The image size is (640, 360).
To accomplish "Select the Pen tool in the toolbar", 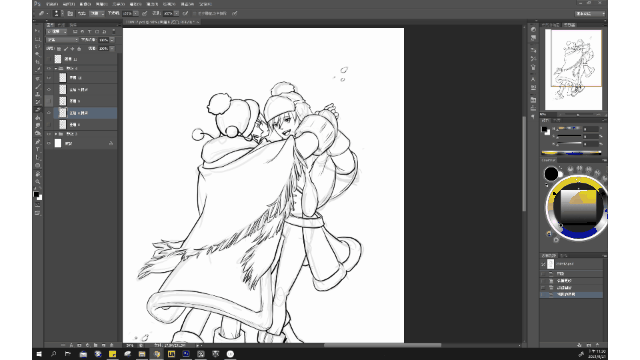I will pos(38,142).
